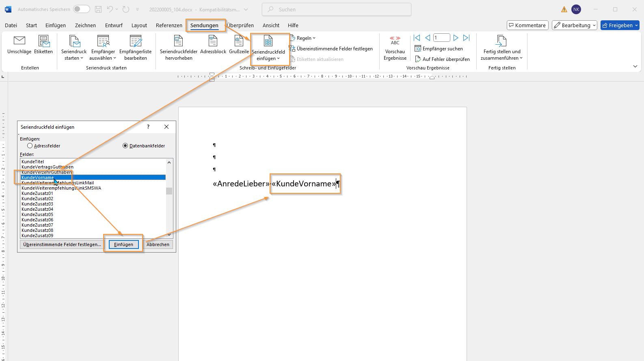Image resolution: width=644 pixels, height=361 pixels.
Task: Open the Empfänger auswählen dropdown
Action: (x=103, y=48)
